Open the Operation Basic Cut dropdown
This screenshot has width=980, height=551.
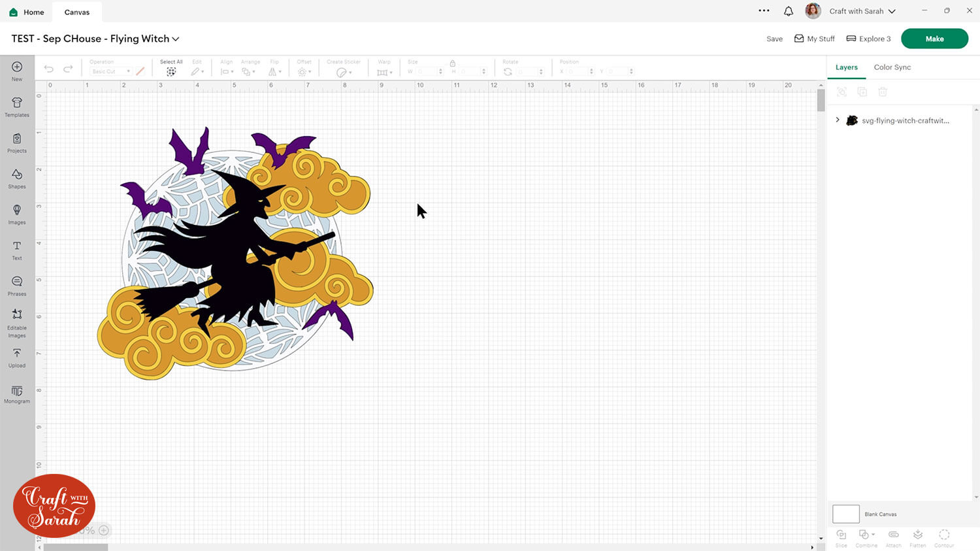pos(110,71)
